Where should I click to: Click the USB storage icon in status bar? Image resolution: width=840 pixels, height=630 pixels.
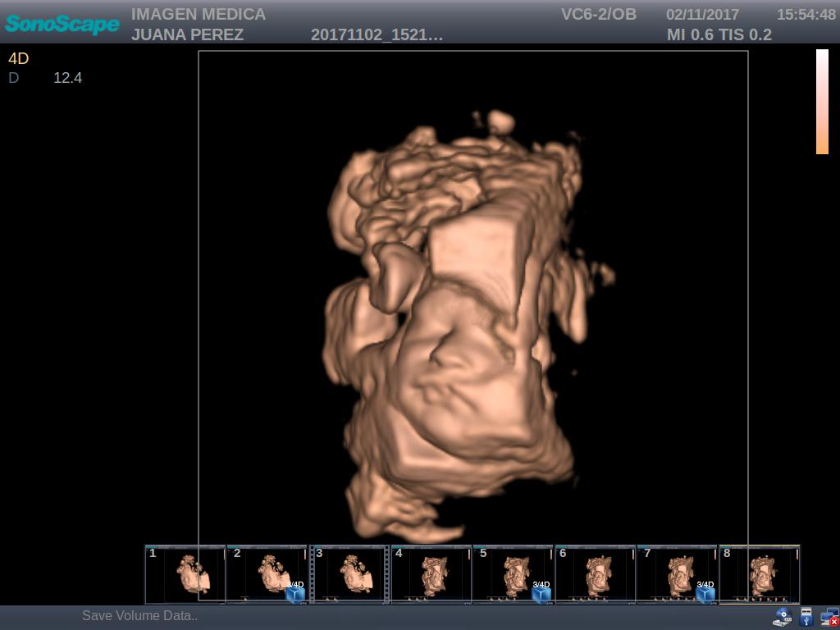pyautogui.click(x=806, y=618)
